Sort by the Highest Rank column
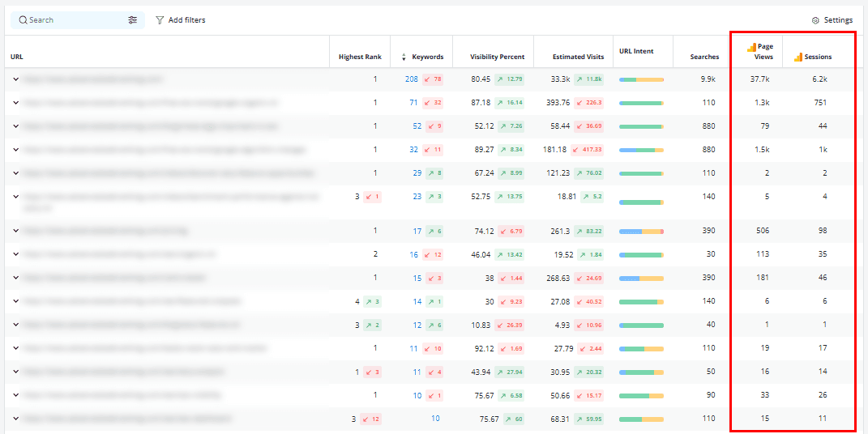Screen dimensions: 868x434 (x=360, y=57)
